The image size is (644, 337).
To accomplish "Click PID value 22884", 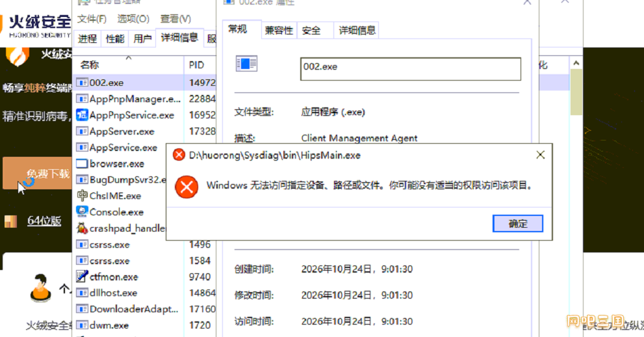I will pyautogui.click(x=202, y=99).
